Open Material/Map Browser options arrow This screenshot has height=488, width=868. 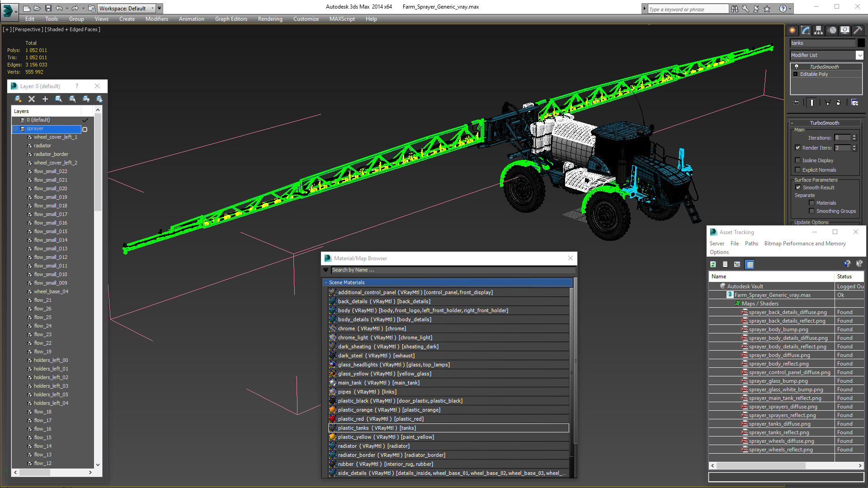point(325,270)
